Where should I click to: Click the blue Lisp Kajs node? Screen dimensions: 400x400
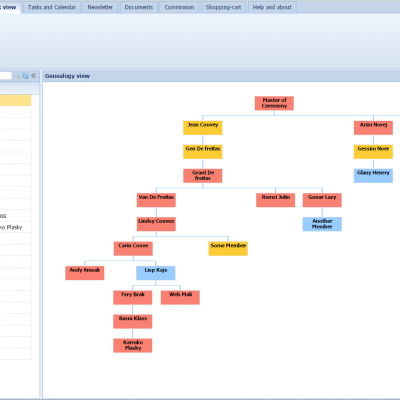156,273
